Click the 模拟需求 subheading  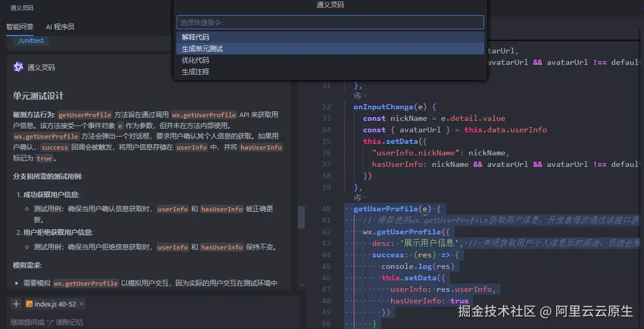coord(27,265)
